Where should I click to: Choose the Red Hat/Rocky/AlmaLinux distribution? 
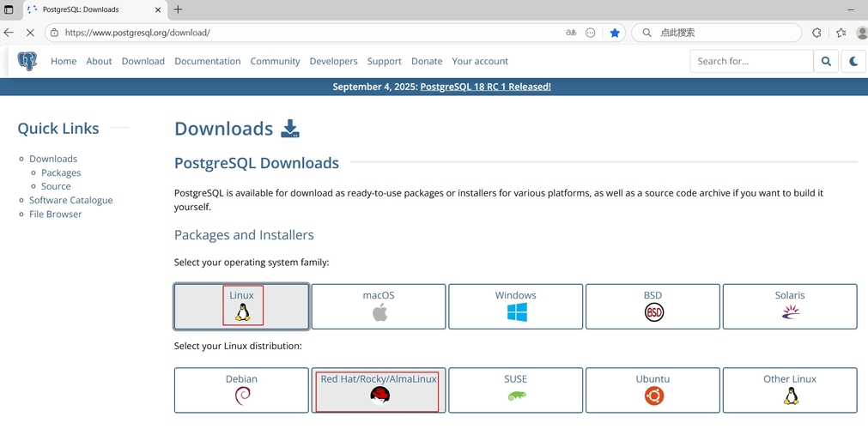379,390
